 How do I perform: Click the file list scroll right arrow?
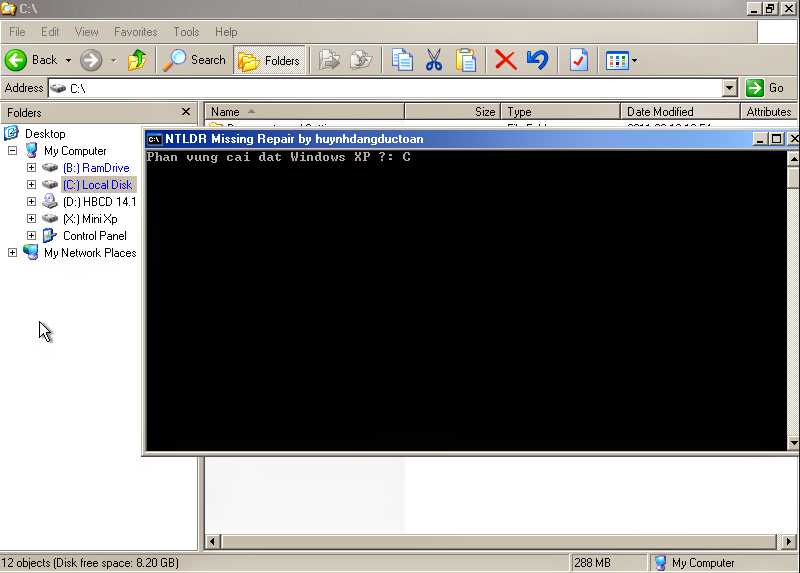pyautogui.click(x=788, y=541)
